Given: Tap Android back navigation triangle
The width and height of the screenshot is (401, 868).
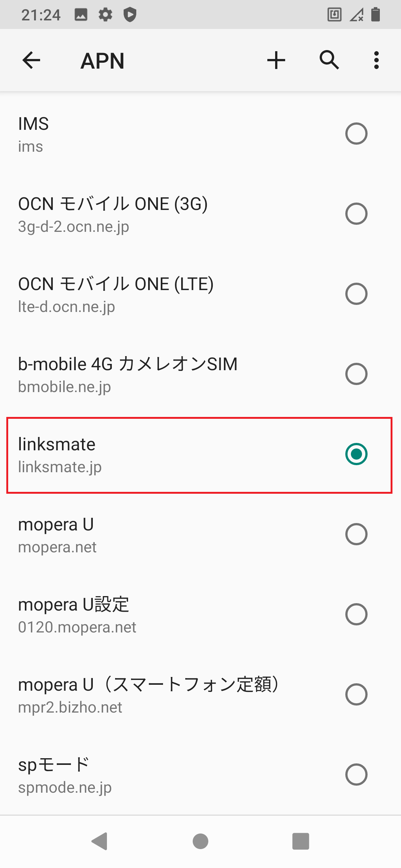Looking at the screenshot, I should pos(100,841).
